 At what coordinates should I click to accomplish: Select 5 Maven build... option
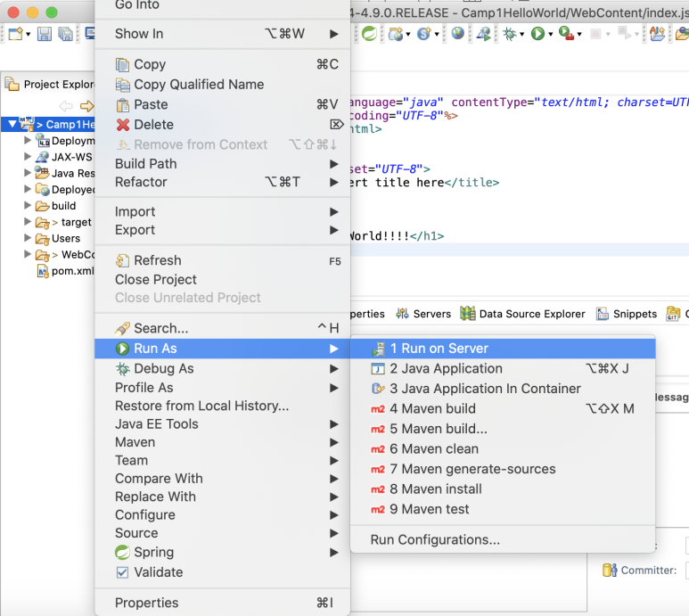pos(503,429)
